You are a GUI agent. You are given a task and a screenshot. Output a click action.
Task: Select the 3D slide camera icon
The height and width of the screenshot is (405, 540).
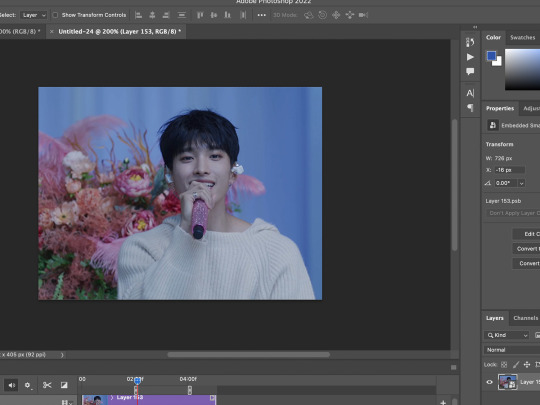click(x=350, y=15)
